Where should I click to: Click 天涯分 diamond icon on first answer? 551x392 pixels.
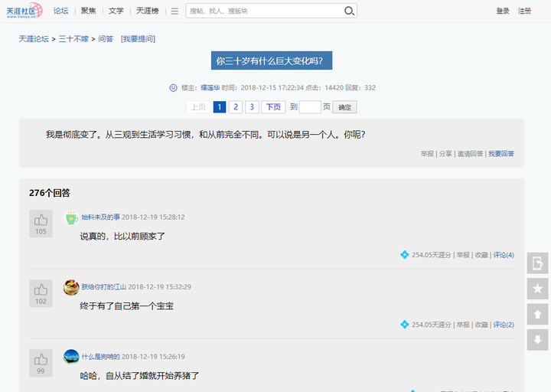pos(405,254)
